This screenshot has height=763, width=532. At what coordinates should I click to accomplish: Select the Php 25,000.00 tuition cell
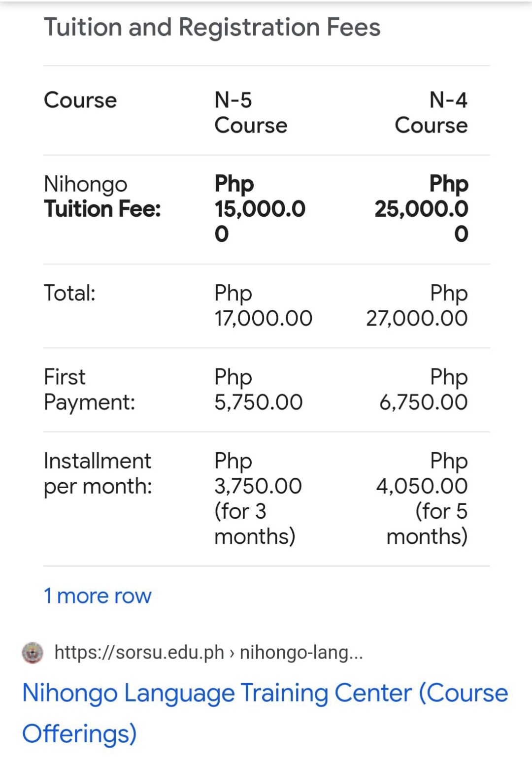(421, 209)
